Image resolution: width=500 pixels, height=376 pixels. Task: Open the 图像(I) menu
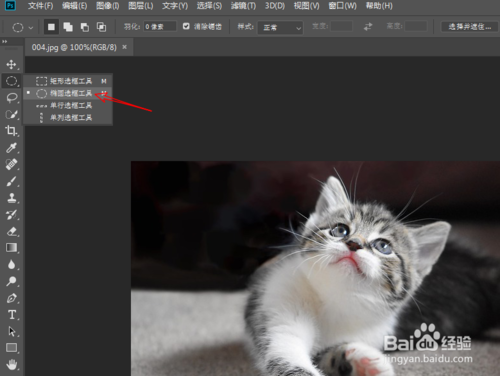point(107,6)
